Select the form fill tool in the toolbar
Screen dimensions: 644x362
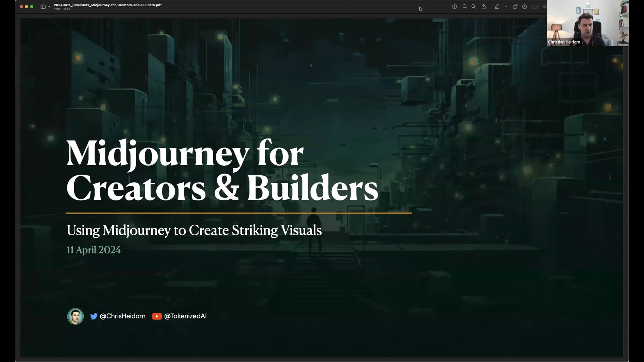pyautogui.click(x=535, y=7)
